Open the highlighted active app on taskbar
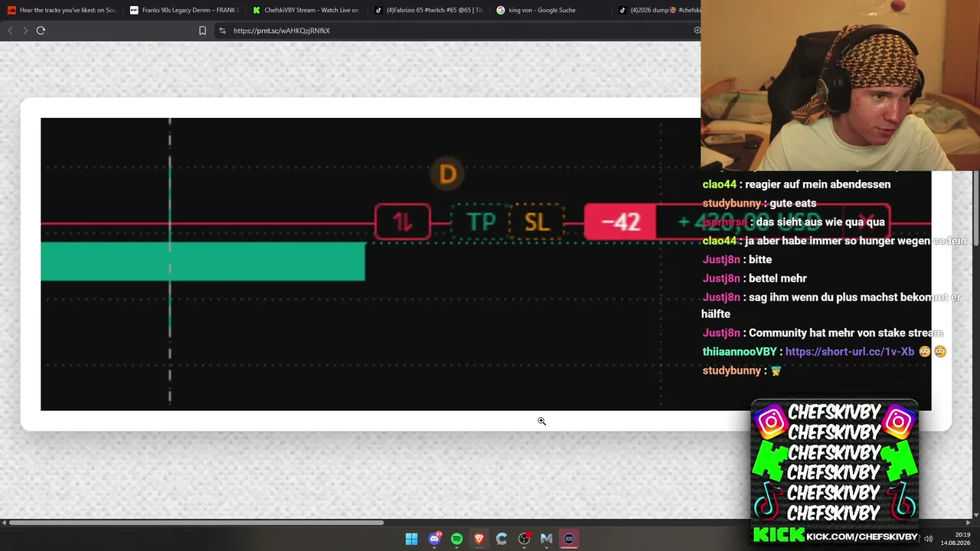Viewport: 980px width, 551px height. tap(569, 539)
